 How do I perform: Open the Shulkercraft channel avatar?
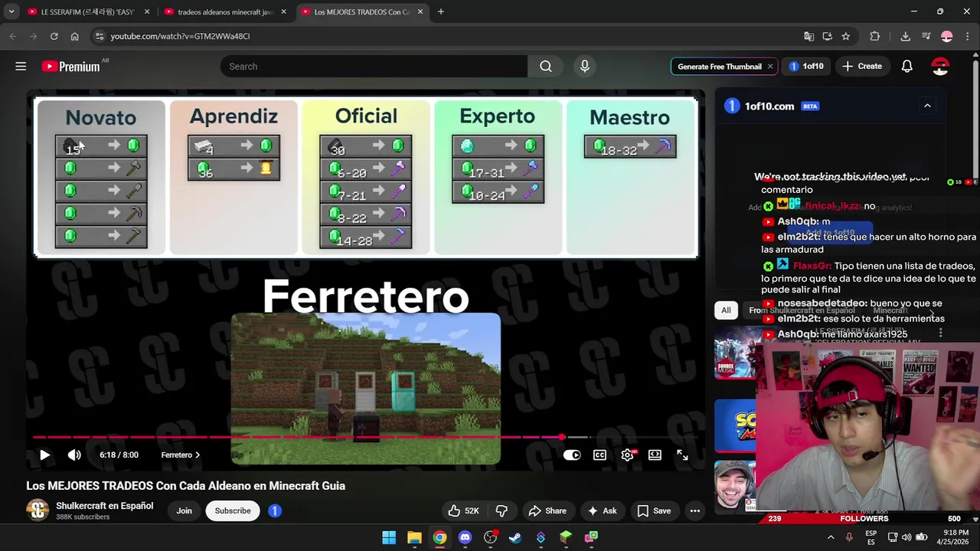38,510
